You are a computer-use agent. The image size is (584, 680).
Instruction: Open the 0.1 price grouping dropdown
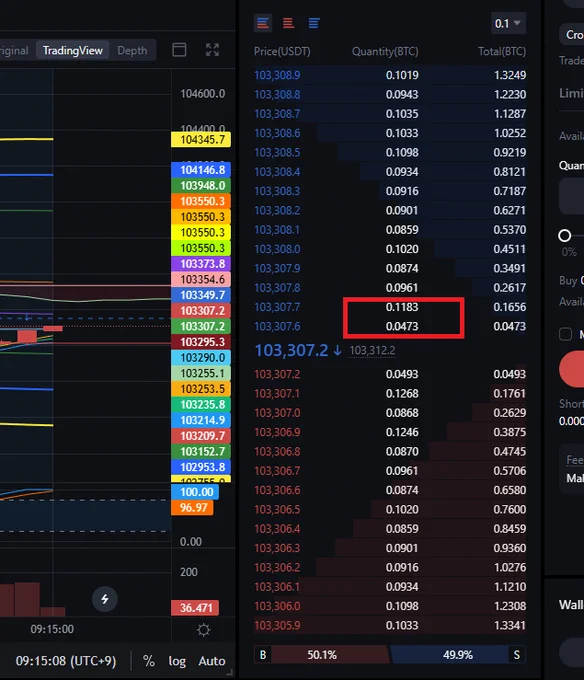(508, 23)
